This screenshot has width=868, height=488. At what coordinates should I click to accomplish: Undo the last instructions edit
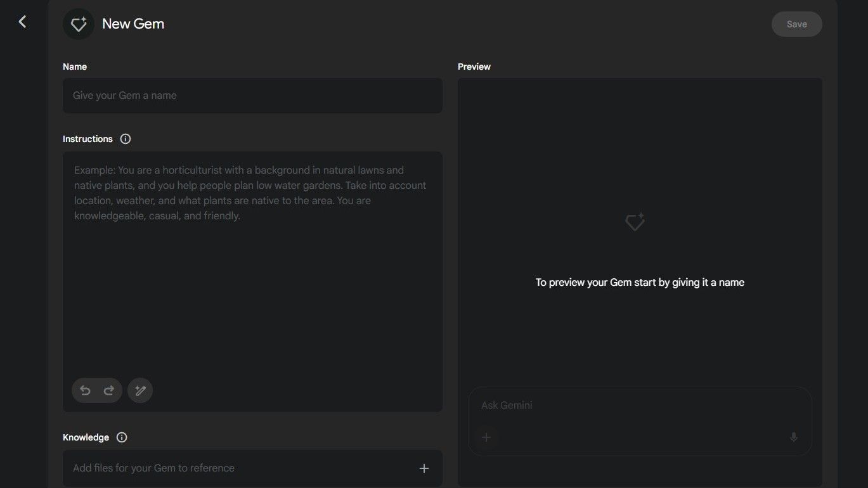[x=86, y=390]
